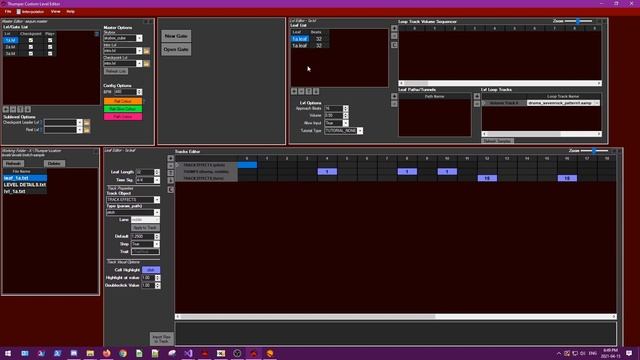
Task: Adjust Zoom slider in Lvl Editor panel
Action: (x=578, y=21)
